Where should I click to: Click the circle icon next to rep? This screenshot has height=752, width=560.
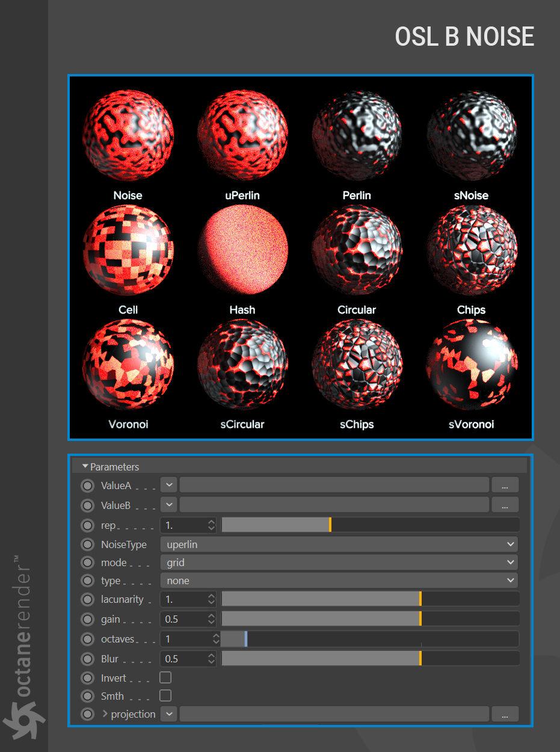coord(88,525)
